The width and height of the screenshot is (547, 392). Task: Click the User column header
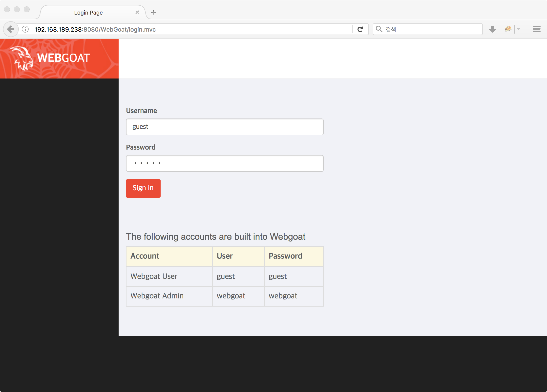(x=238, y=256)
